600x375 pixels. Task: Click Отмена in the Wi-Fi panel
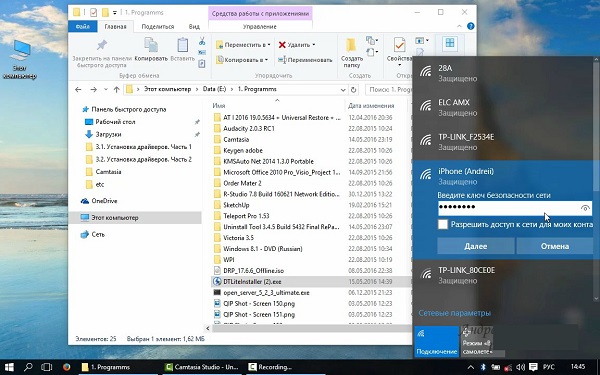pyautogui.click(x=554, y=246)
